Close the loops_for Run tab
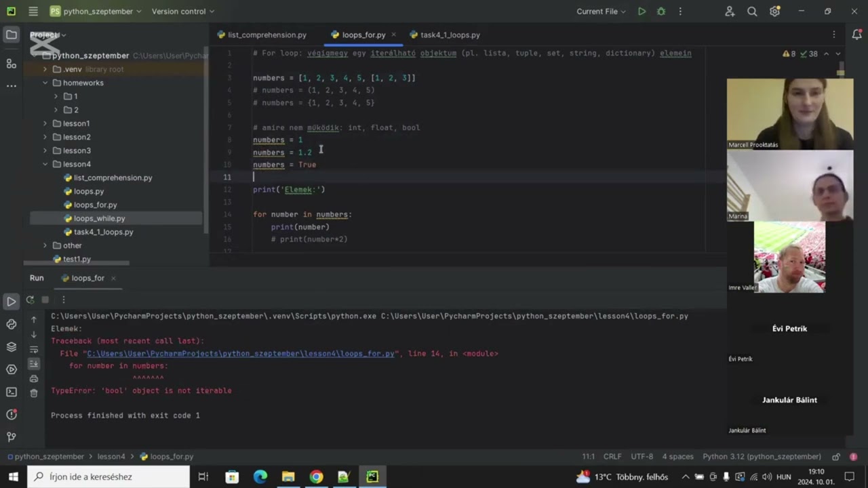Screen dimensions: 868x488 pos(113,278)
